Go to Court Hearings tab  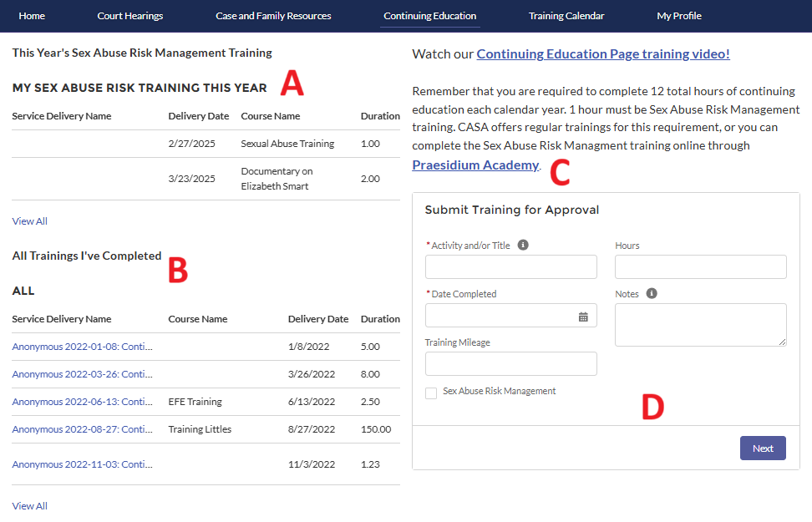(x=130, y=16)
